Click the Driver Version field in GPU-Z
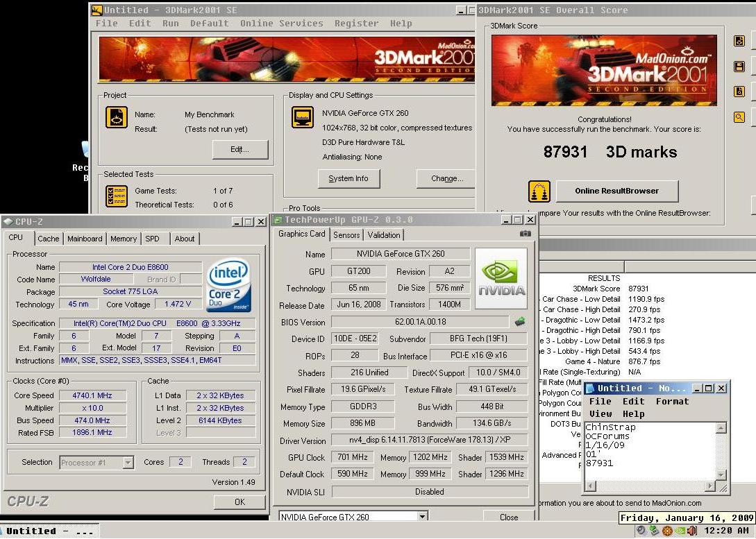This screenshot has width=756, height=539. tap(430, 440)
